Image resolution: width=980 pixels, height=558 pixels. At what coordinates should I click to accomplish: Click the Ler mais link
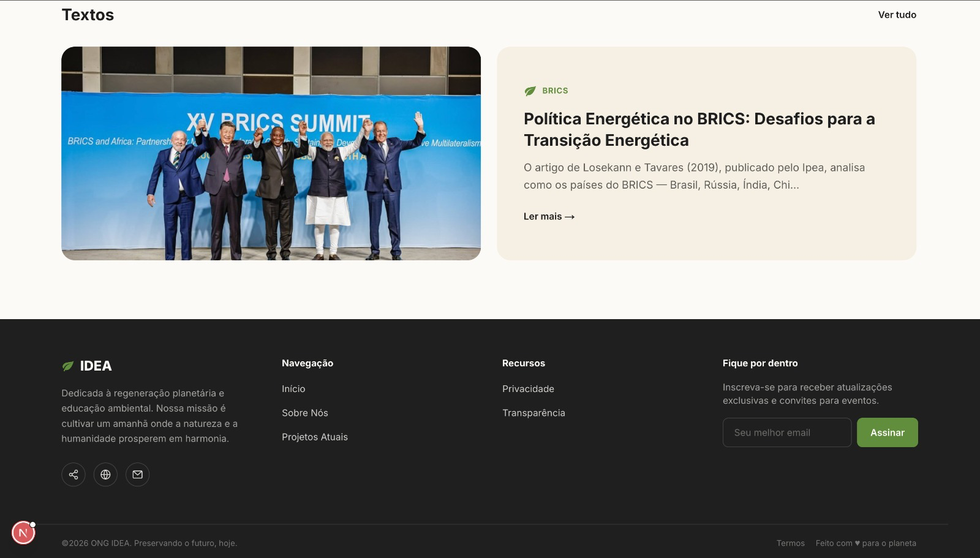click(x=549, y=216)
